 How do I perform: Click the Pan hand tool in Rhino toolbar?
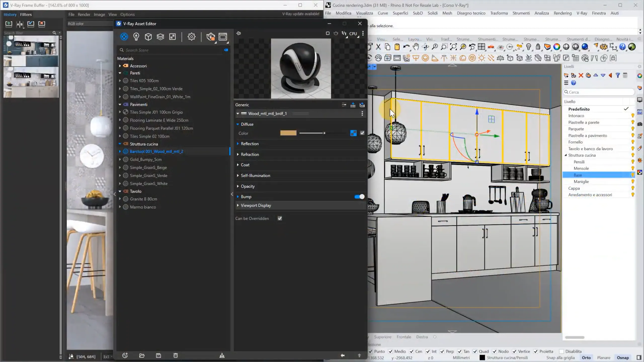coord(416,47)
